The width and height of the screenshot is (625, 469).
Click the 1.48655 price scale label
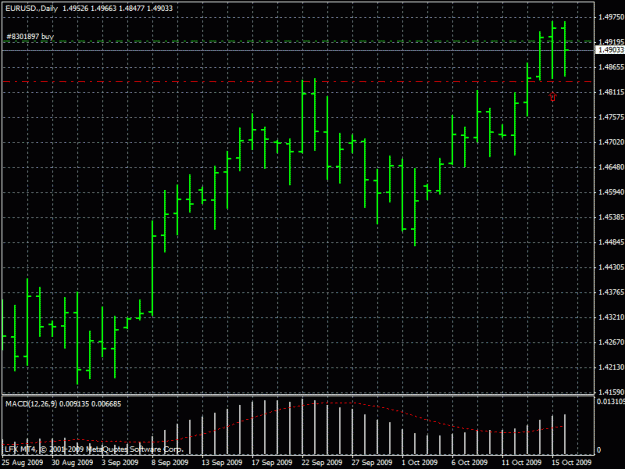tap(611, 67)
